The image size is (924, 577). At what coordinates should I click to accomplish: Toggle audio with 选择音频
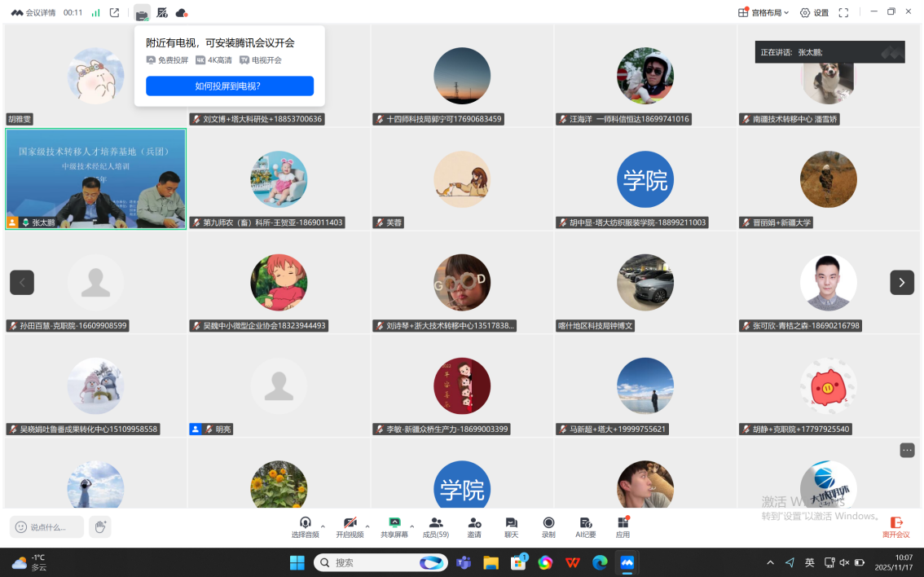click(305, 526)
